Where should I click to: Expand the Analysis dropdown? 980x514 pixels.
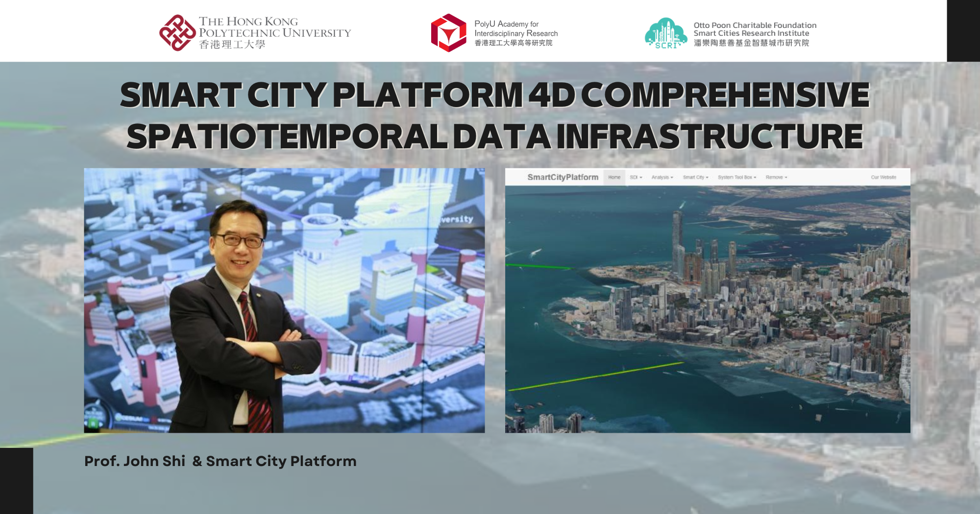tap(662, 177)
